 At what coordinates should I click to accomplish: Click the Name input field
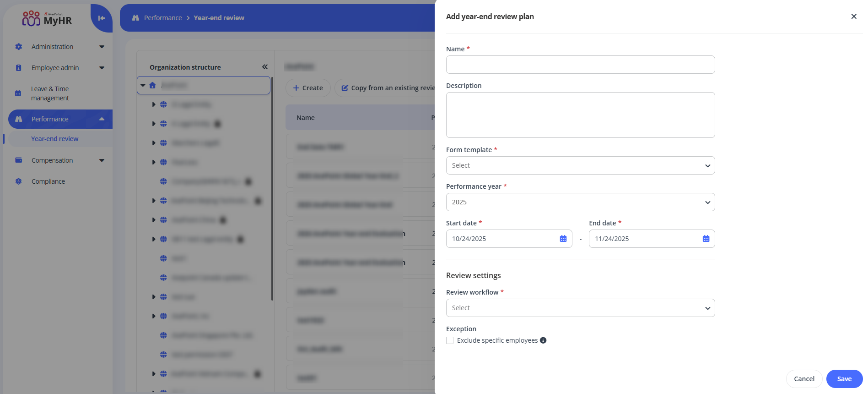580,65
